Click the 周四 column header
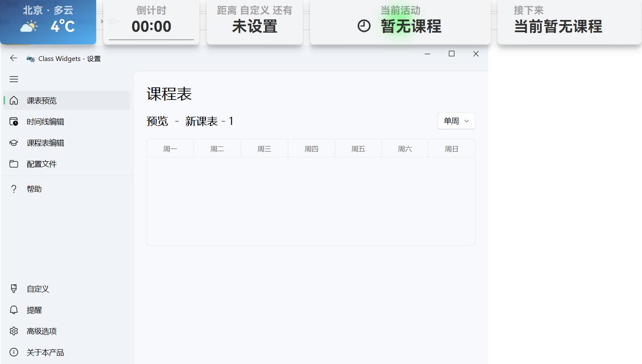642x364 pixels. coord(311,149)
